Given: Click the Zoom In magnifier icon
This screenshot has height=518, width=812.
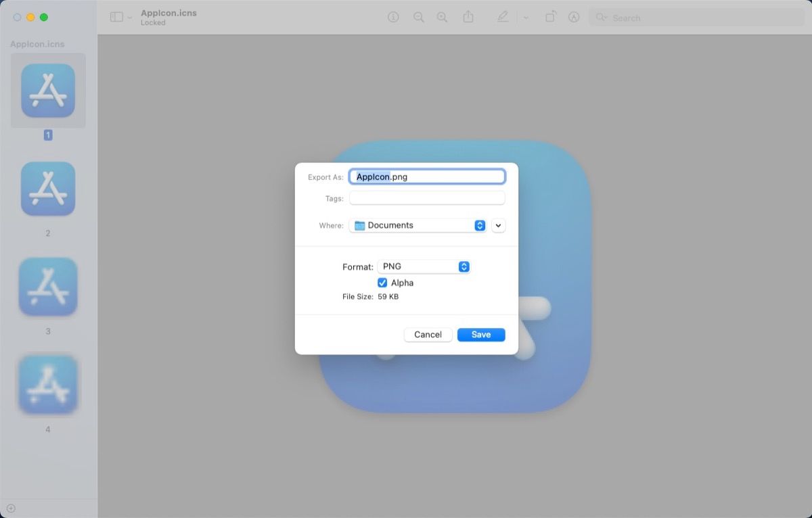Looking at the screenshot, I should click(442, 17).
